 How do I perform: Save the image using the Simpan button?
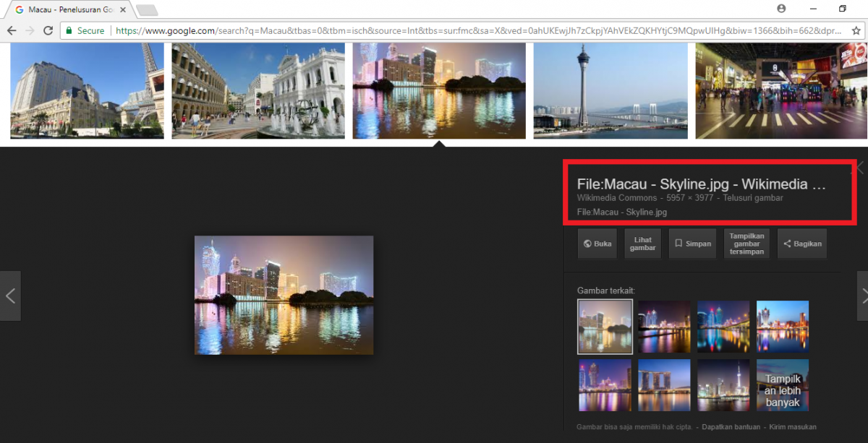[x=692, y=244]
